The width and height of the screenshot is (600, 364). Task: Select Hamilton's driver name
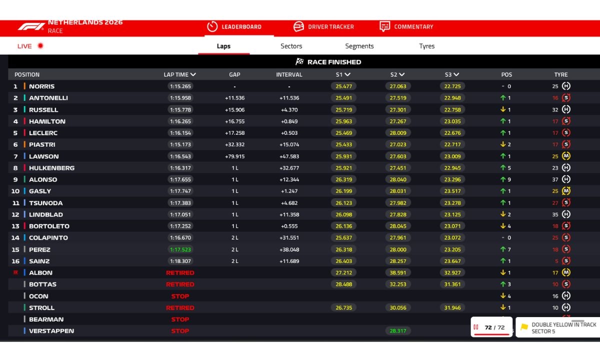pyautogui.click(x=47, y=121)
